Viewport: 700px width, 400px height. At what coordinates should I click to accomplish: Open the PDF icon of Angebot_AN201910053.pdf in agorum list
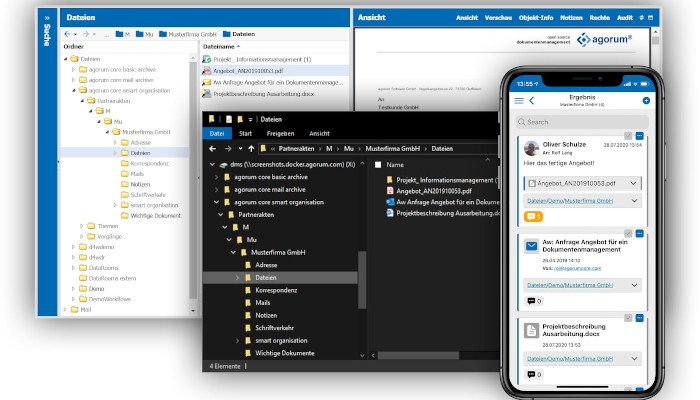pyautogui.click(x=207, y=71)
